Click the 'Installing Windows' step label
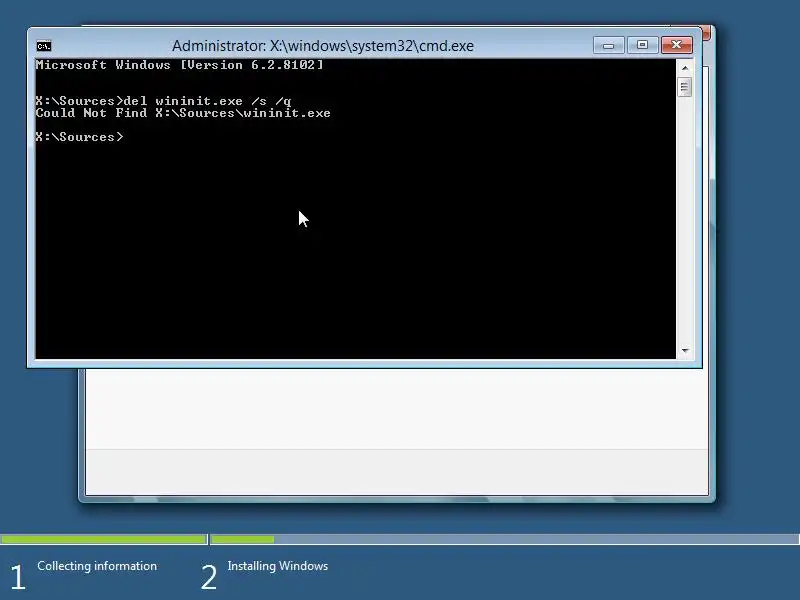Image resolution: width=800 pixels, height=600 pixels. click(x=278, y=566)
